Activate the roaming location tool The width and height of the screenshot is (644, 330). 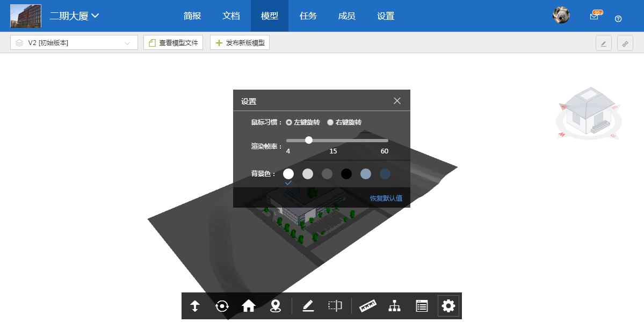(275, 305)
